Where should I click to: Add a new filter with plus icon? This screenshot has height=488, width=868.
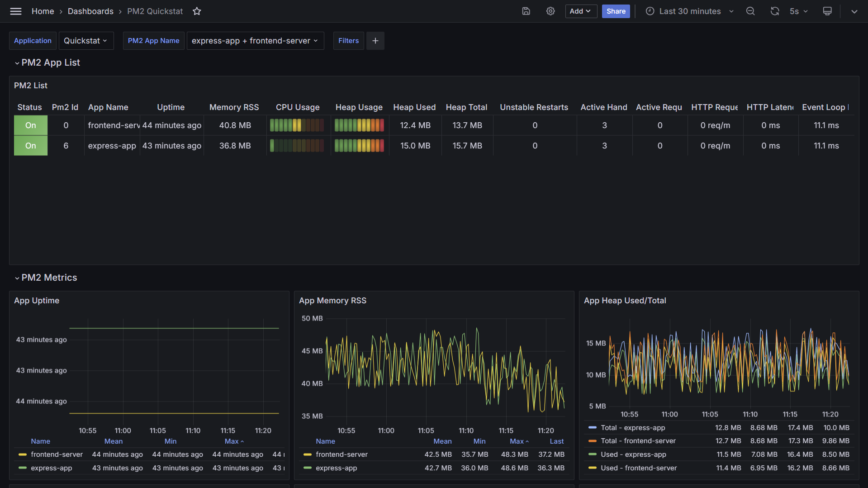click(375, 41)
